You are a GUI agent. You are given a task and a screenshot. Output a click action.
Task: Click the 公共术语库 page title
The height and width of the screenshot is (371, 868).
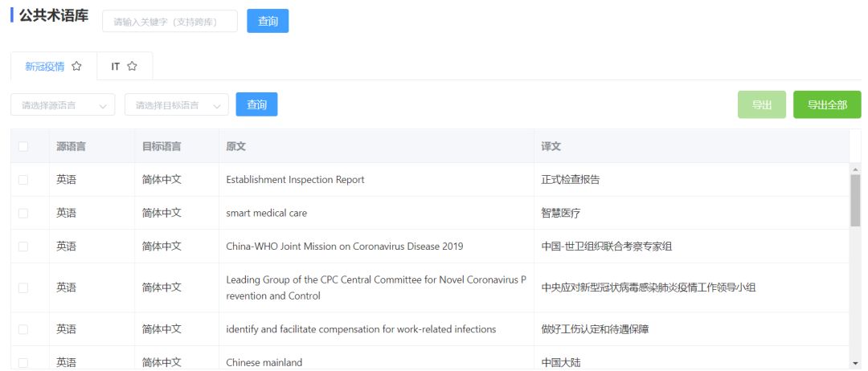click(54, 15)
